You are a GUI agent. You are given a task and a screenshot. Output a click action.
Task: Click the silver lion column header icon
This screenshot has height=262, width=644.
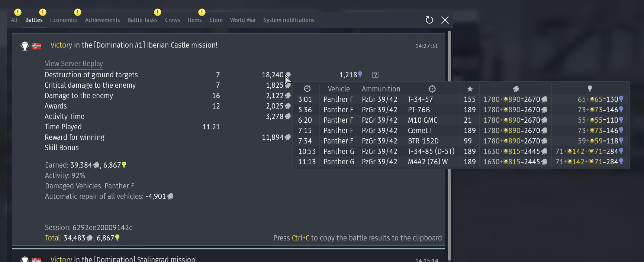point(516,89)
